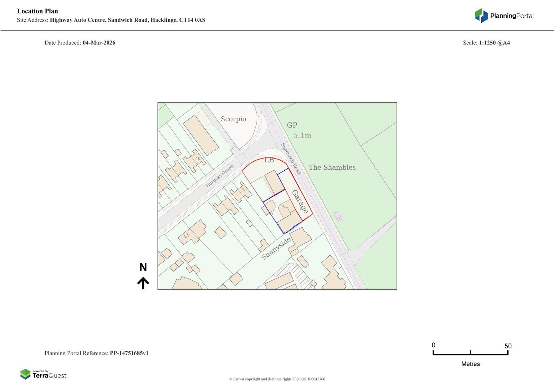The width and height of the screenshot is (554, 392).
Task: Click the bold N compass letter
Action: point(143,267)
